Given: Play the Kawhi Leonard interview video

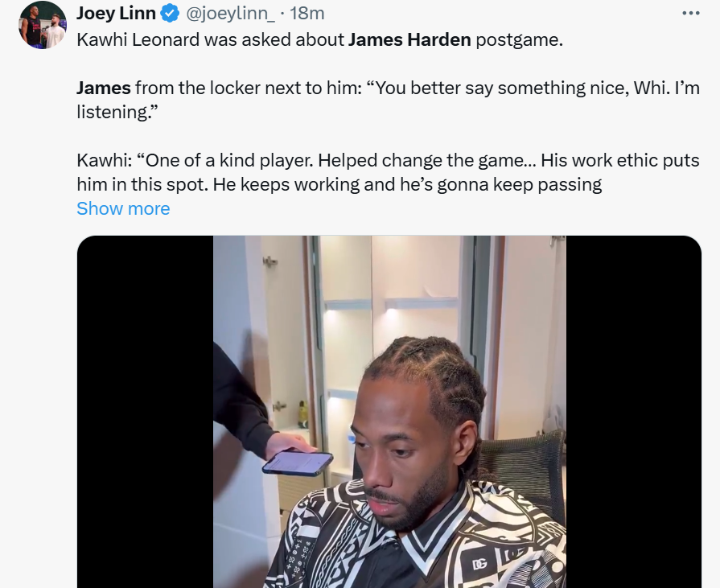Looking at the screenshot, I should (x=389, y=411).
